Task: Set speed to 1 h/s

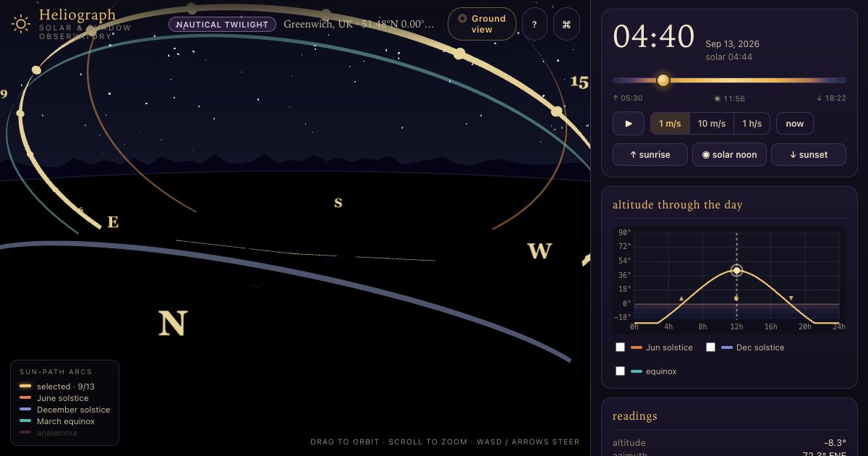Action: click(752, 124)
